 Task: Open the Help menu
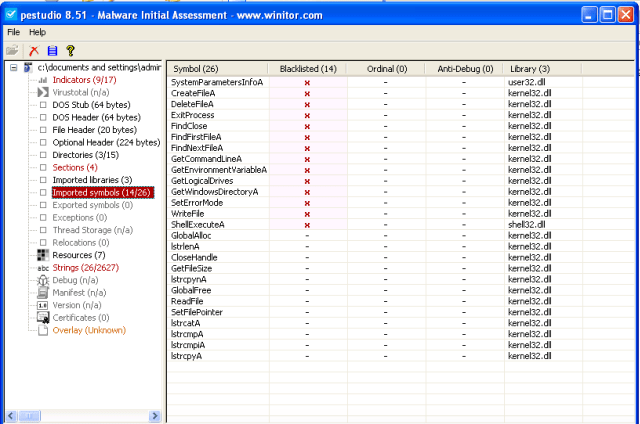37,32
